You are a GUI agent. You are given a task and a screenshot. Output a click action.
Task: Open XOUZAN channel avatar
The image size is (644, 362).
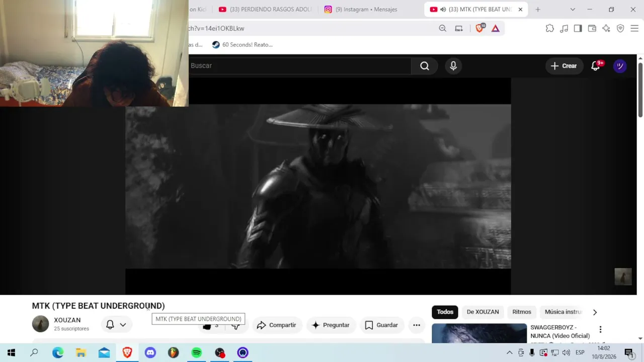tap(40, 324)
